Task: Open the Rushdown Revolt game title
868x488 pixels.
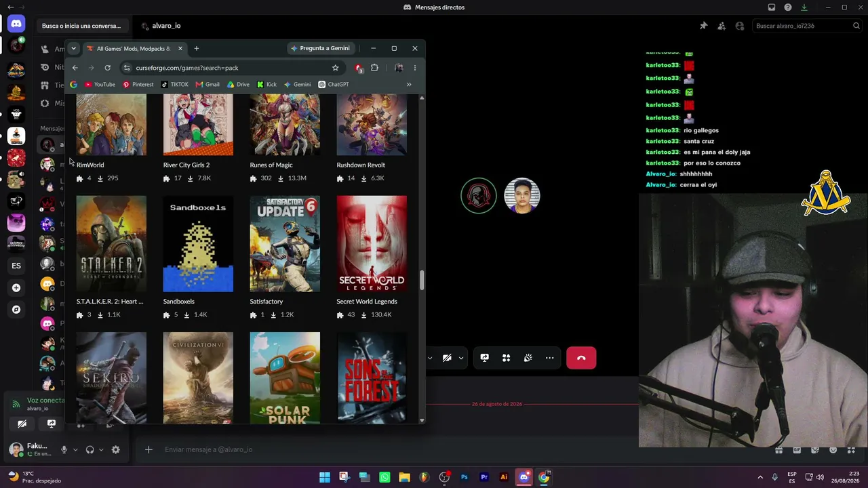Action: click(361, 165)
